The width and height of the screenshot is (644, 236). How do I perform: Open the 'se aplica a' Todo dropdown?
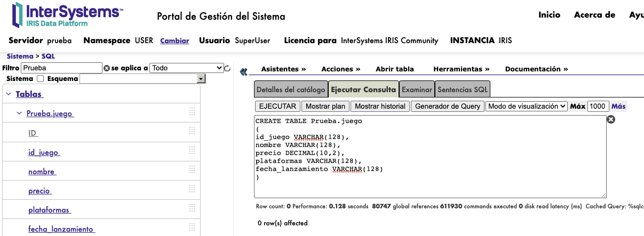pyautogui.click(x=186, y=68)
